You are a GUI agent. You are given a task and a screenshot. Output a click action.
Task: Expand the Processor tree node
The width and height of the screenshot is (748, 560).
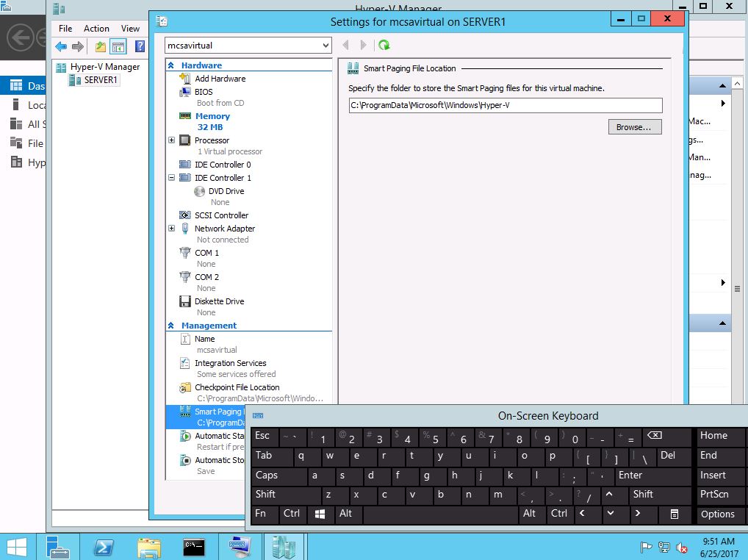[172, 140]
